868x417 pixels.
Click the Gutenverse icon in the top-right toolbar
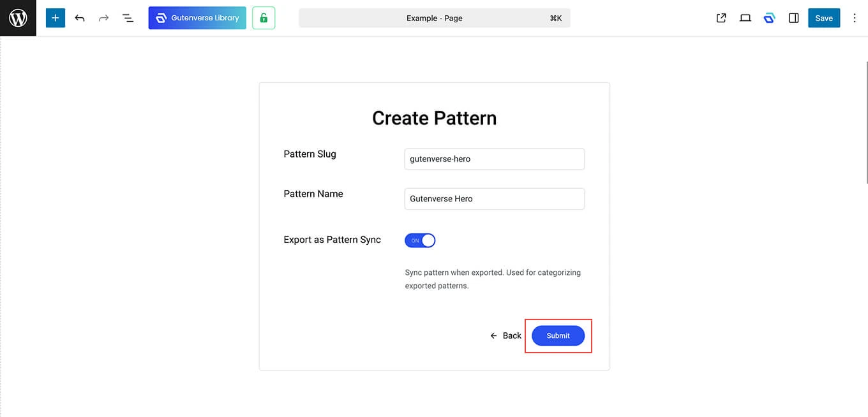coord(769,18)
